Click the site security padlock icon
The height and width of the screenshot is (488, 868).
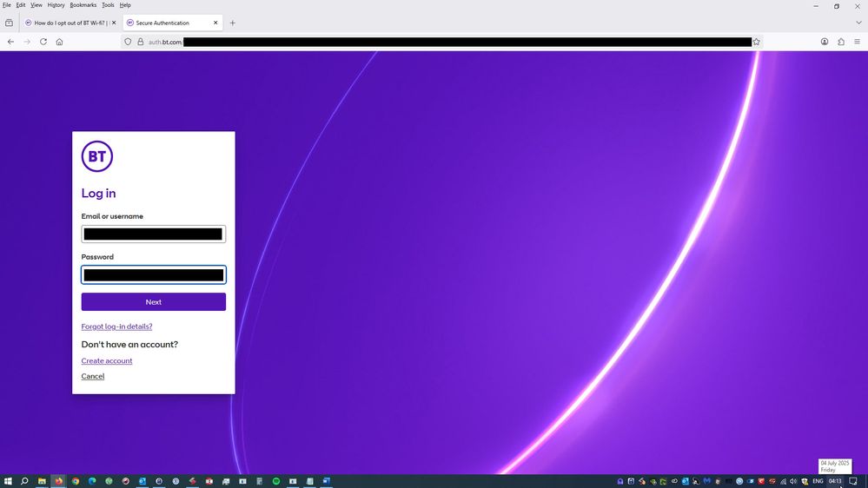click(139, 42)
